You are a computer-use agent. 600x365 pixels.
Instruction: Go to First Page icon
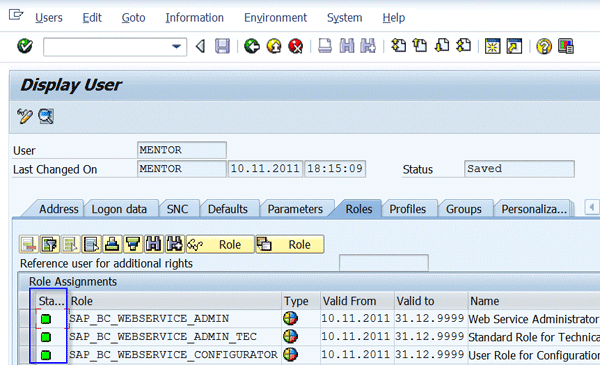[x=398, y=46]
